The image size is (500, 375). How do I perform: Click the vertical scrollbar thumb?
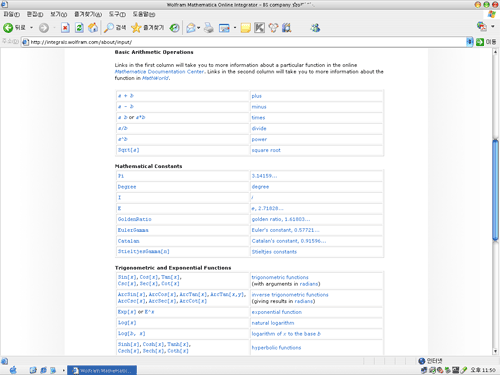(x=495, y=190)
